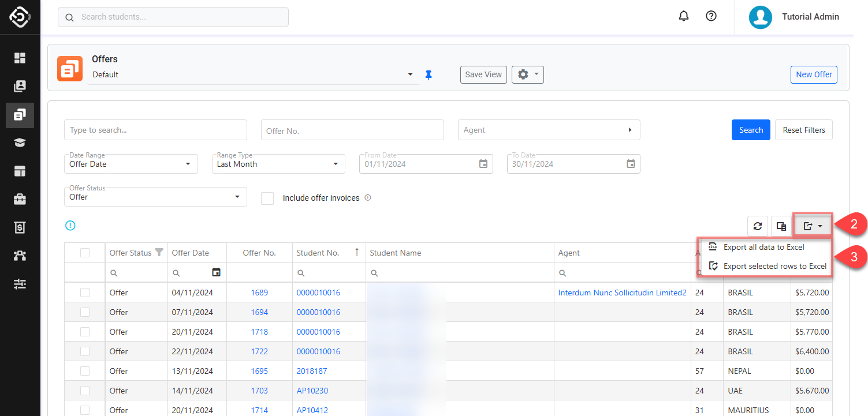The width and height of the screenshot is (868, 416).
Task: Toggle the select-all rows header checkbox
Action: coord(85,253)
